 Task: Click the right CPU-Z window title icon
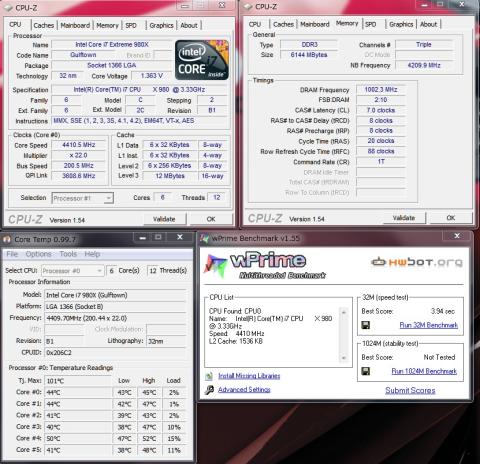tap(247, 7)
